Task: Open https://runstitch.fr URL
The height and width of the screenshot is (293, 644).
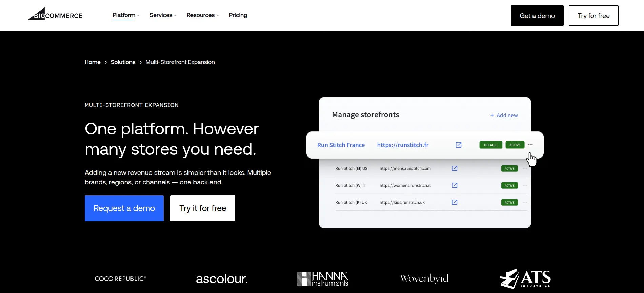Action: pos(403,145)
